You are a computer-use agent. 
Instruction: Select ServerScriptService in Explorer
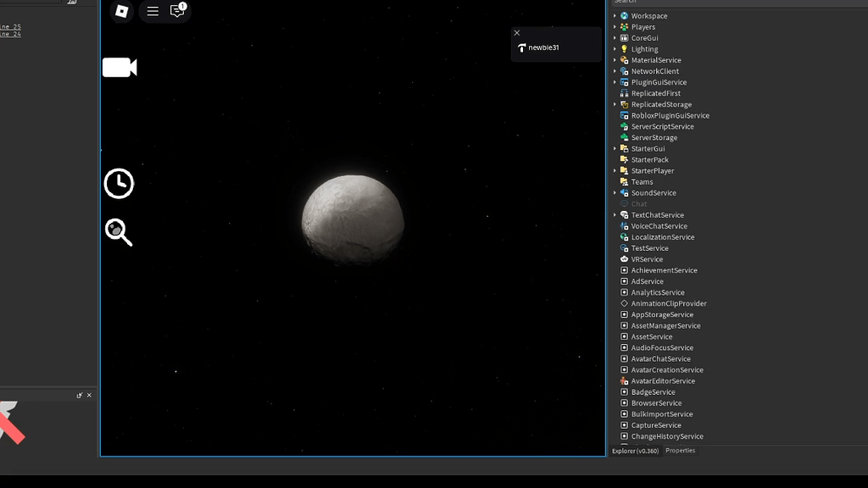(x=662, y=126)
